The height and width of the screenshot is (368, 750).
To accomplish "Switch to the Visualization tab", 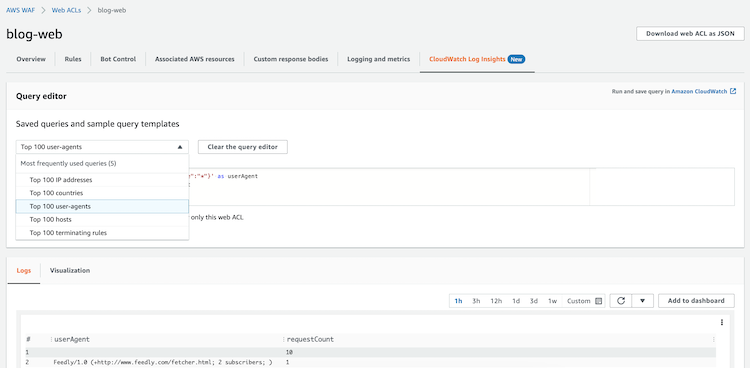I will 70,270.
